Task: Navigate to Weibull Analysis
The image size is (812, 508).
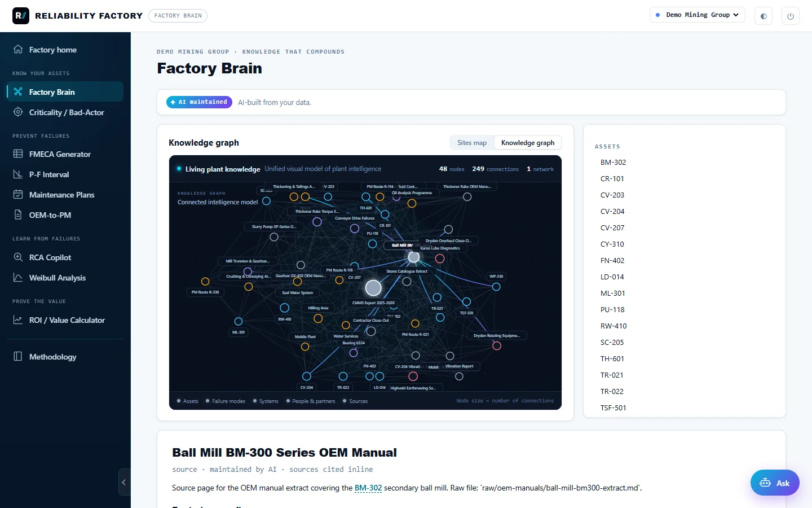Action: [x=65, y=278]
